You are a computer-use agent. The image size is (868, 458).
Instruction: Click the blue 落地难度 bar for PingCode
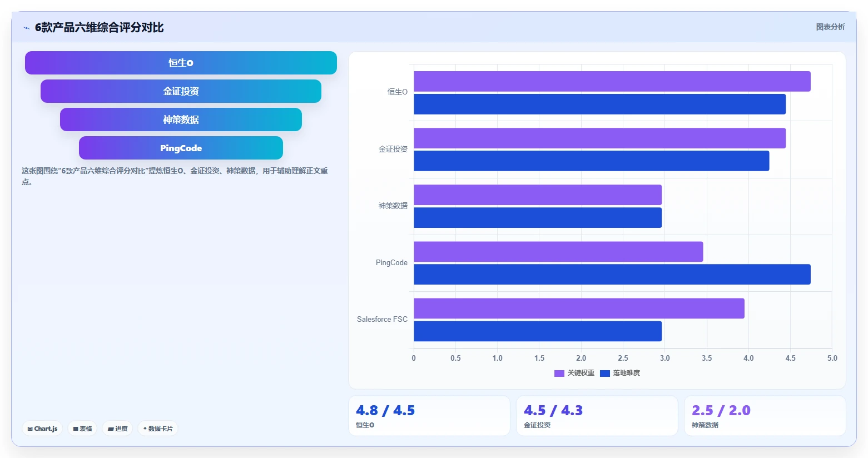(x=612, y=274)
